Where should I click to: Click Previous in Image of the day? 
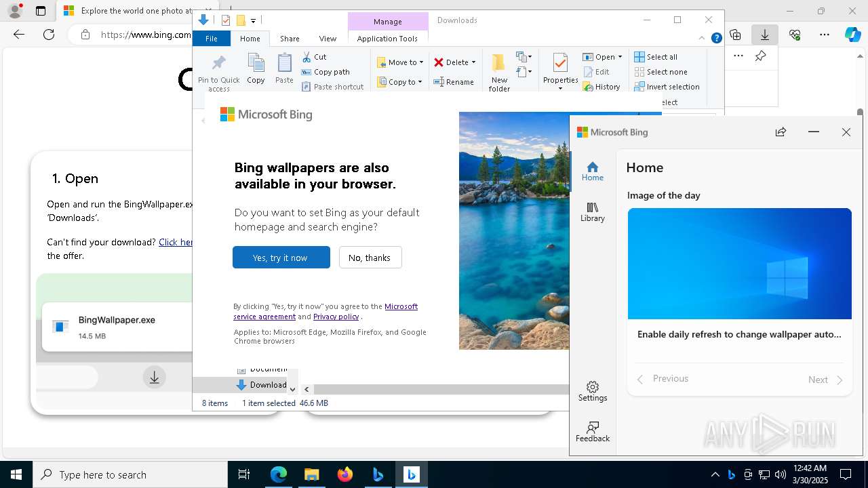663,379
